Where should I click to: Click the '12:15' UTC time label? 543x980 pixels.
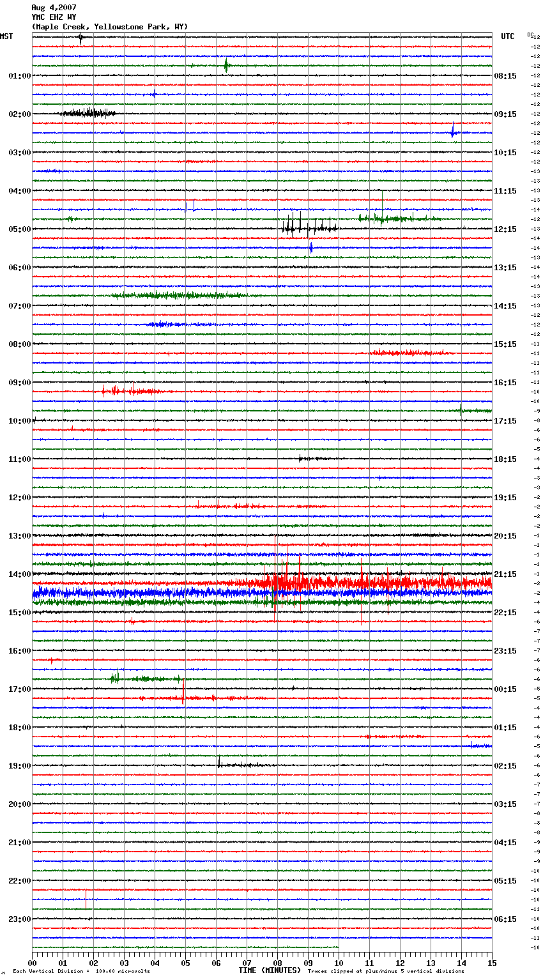[x=505, y=229]
